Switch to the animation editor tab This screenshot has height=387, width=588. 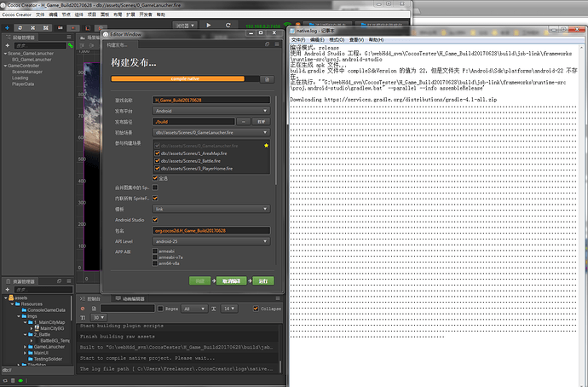pyautogui.click(x=130, y=299)
